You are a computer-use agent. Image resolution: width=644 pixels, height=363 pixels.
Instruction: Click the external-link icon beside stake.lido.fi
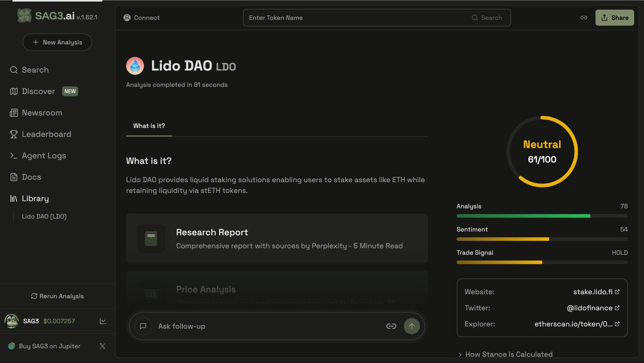click(x=617, y=292)
